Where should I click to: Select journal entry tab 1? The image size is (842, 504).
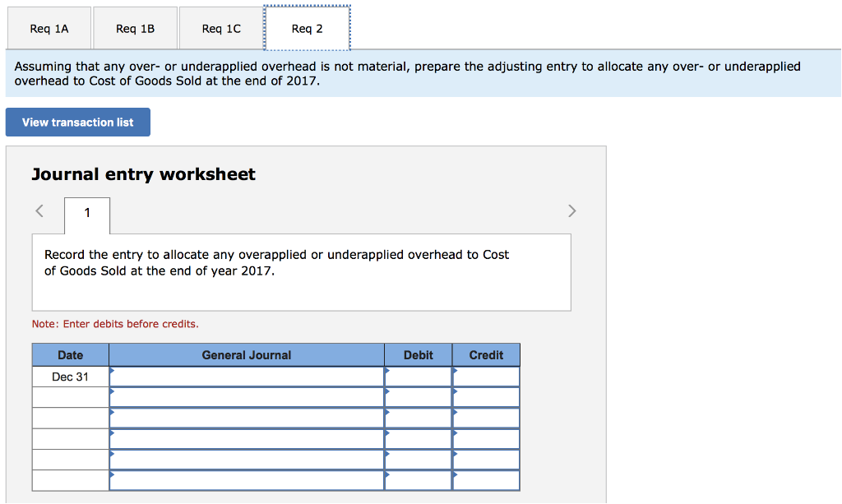(x=87, y=214)
